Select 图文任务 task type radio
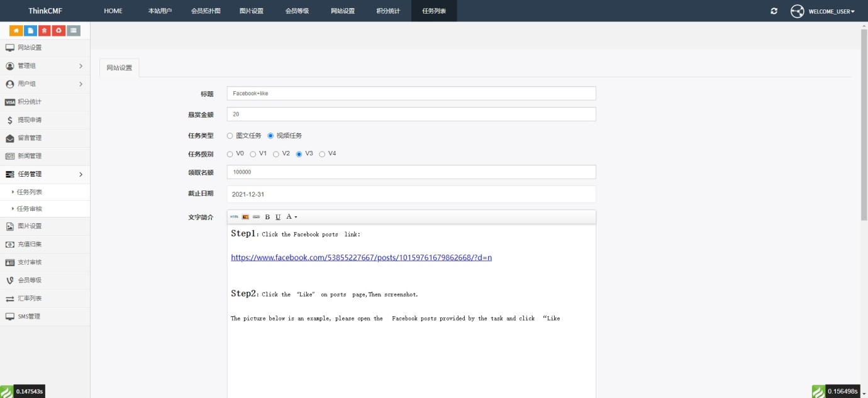868x398 pixels. pos(230,136)
